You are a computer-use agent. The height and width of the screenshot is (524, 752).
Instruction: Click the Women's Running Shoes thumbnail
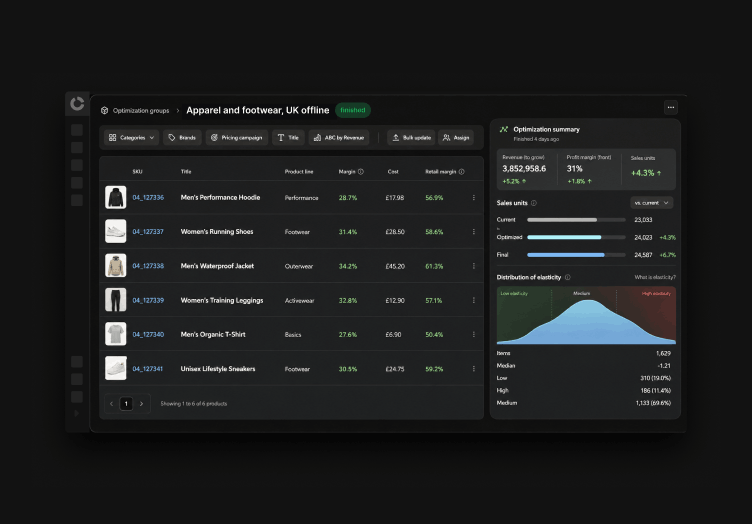click(x=116, y=232)
